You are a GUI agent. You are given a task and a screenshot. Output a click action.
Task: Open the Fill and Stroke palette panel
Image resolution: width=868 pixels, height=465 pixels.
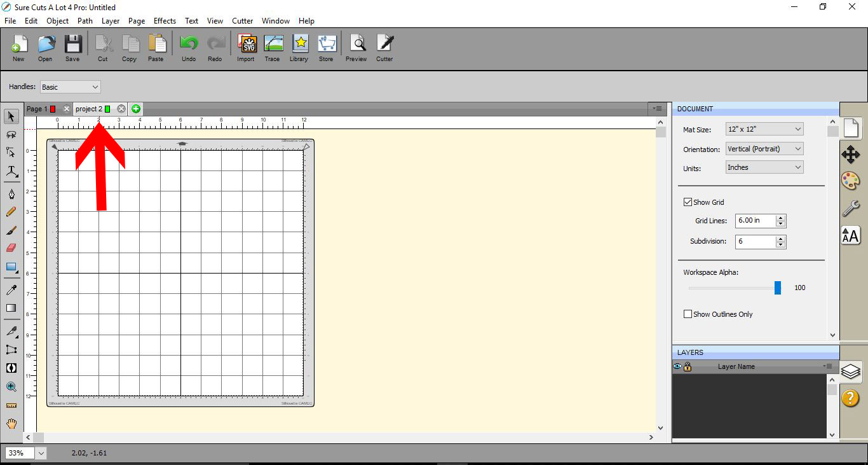point(850,181)
